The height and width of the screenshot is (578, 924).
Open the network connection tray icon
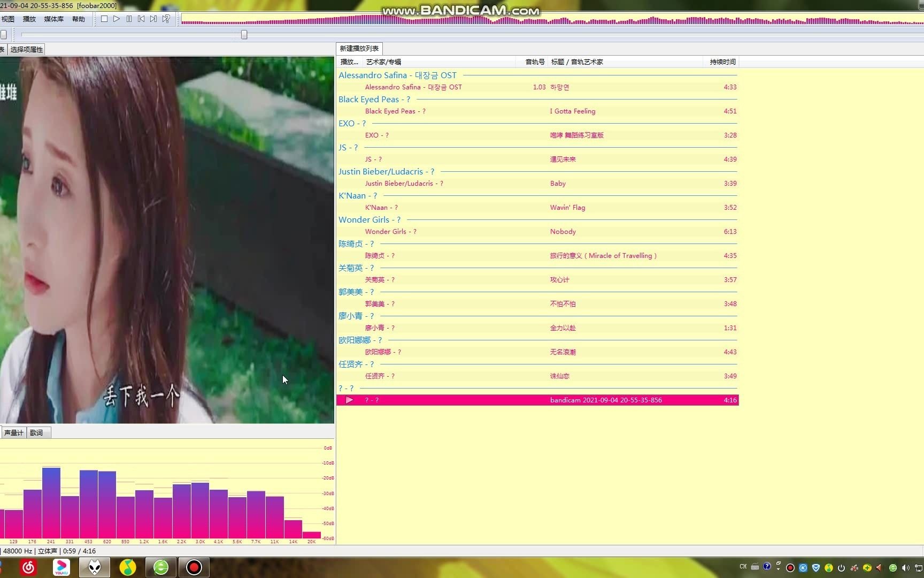point(919,568)
